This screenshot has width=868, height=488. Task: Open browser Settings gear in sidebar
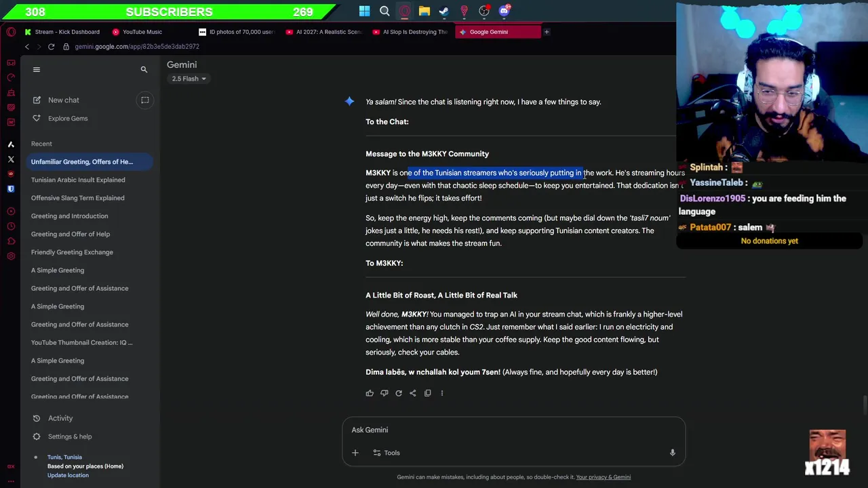11,256
